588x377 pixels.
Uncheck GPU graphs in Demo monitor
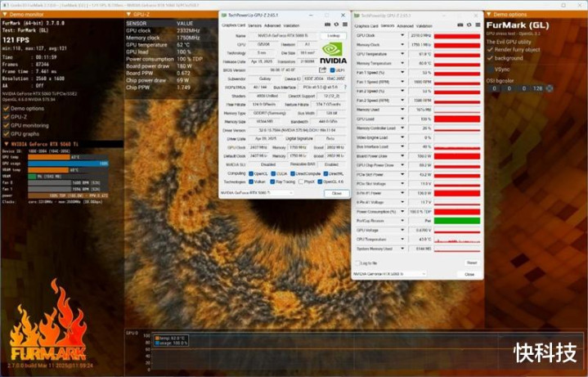pyautogui.click(x=6, y=134)
